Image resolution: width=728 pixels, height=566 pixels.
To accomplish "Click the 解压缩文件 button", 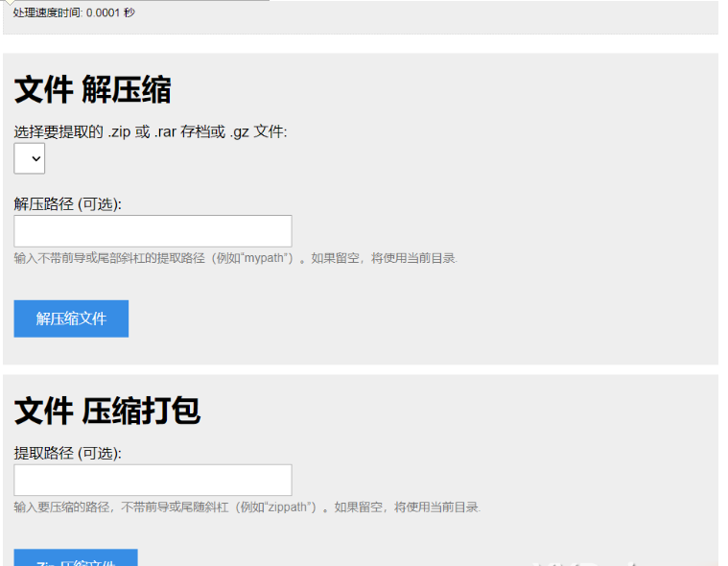I will coord(71,318).
